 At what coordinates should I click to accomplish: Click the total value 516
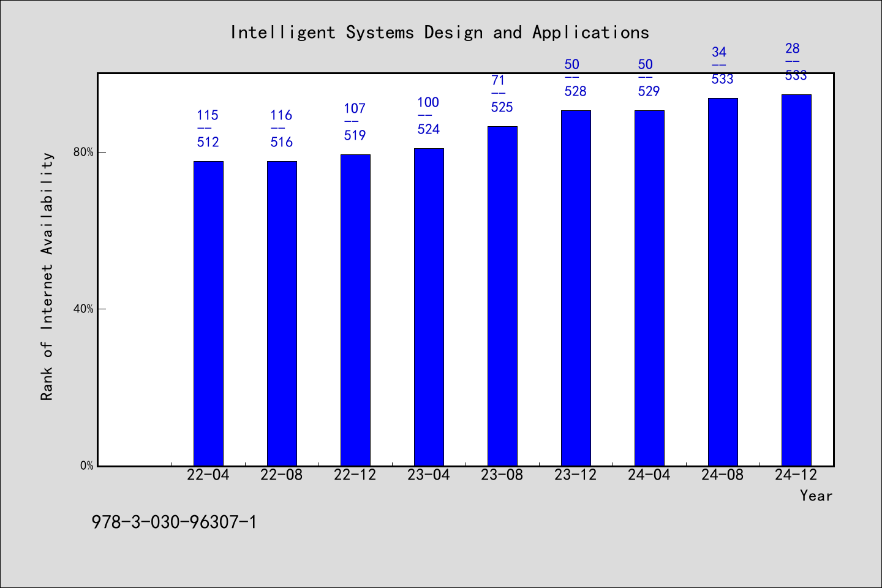click(x=281, y=142)
